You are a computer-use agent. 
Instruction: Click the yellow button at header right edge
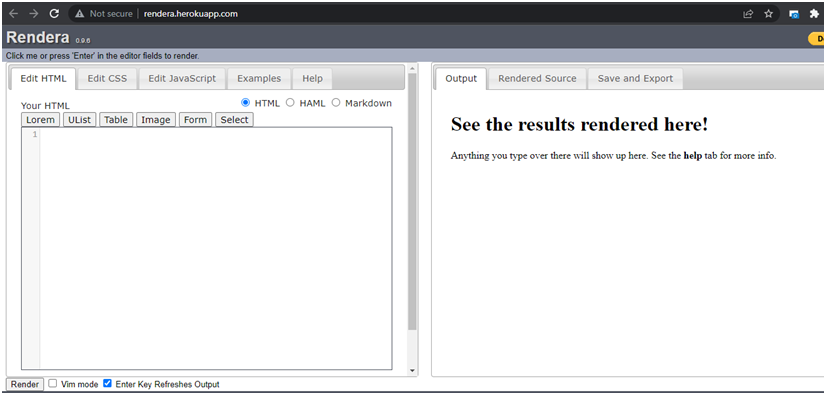coord(817,38)
